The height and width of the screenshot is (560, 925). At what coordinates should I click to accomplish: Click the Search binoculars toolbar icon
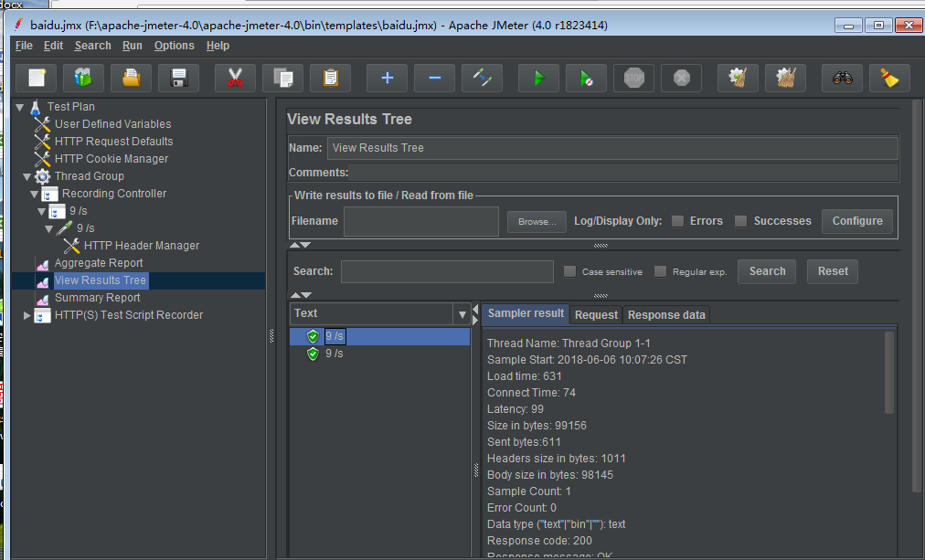842,79
